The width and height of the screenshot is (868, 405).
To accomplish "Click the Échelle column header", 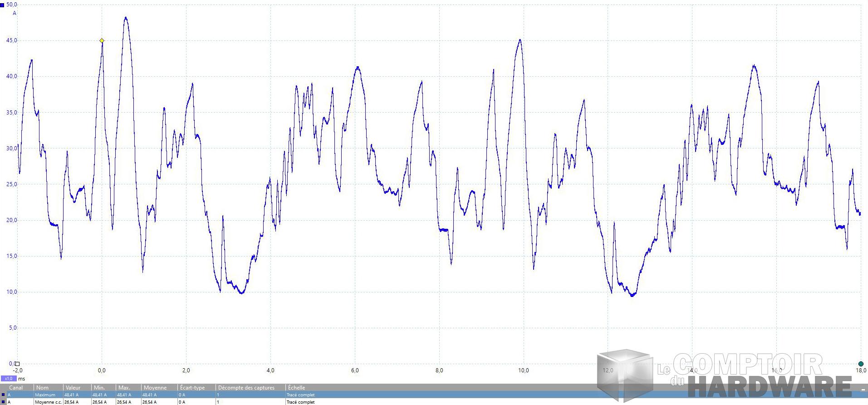I will (x=296, y=388).
